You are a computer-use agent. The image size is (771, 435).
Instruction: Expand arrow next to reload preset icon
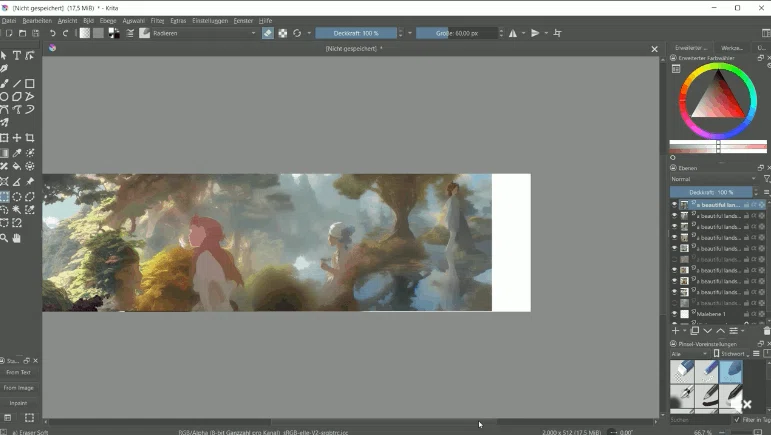309,33
